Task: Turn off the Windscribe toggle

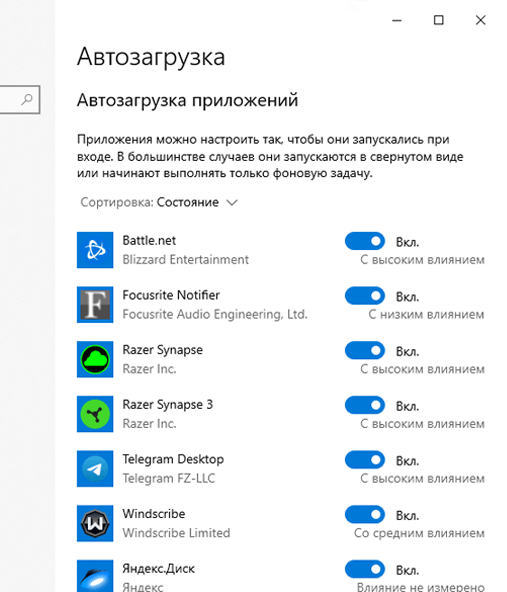Action: click(x=365, y=515)
